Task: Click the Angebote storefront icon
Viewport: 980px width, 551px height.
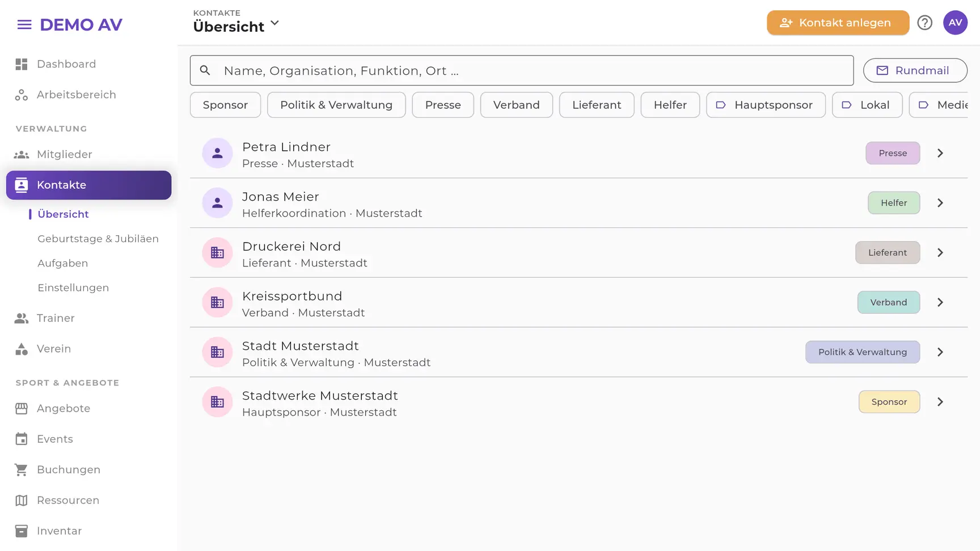Action: [x=22, y=408]
